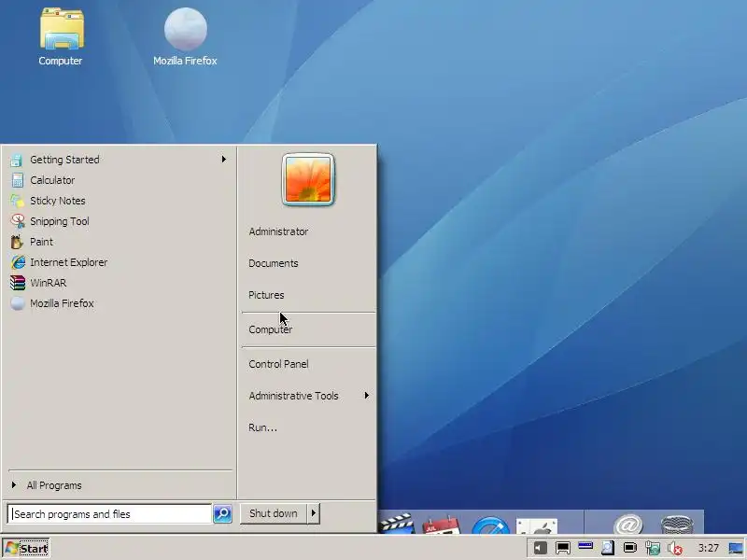The width and height of the screenshot is (747, 560).
Task: Open Pictures from the Start menu
Action: (x=266, y=295)
